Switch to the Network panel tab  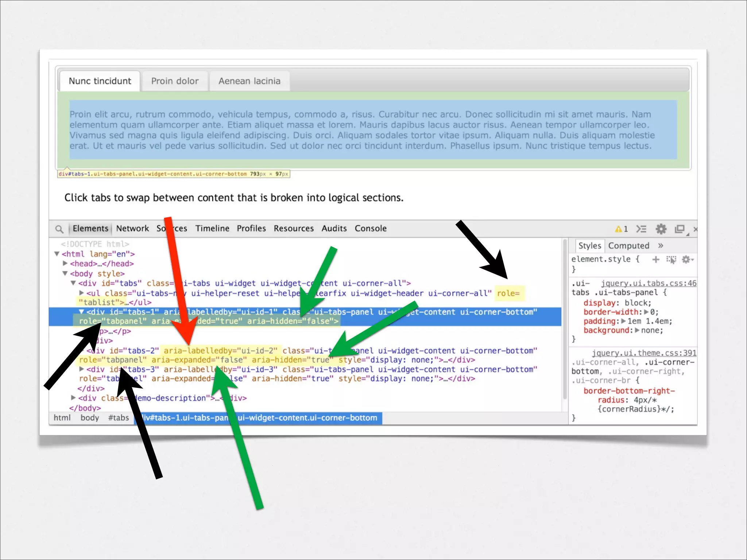coord(132,229)
